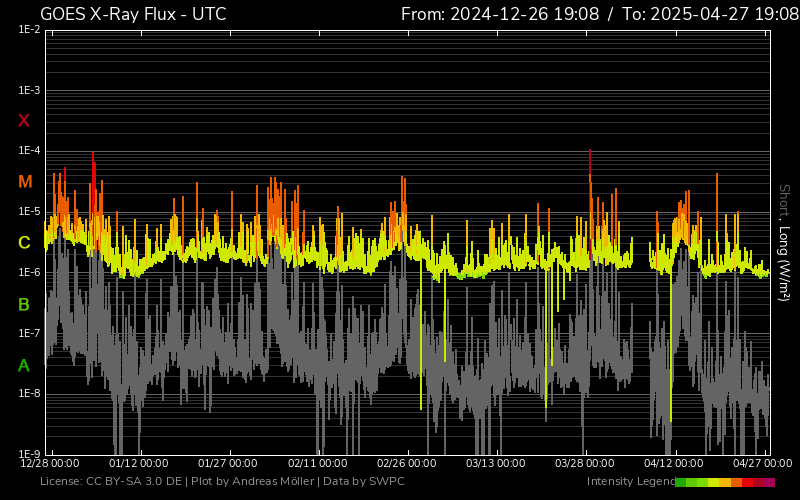Click the '02/11 00:00' x-axis date label
This screenshot has height=500, width=800.
(x=317, y=463)
